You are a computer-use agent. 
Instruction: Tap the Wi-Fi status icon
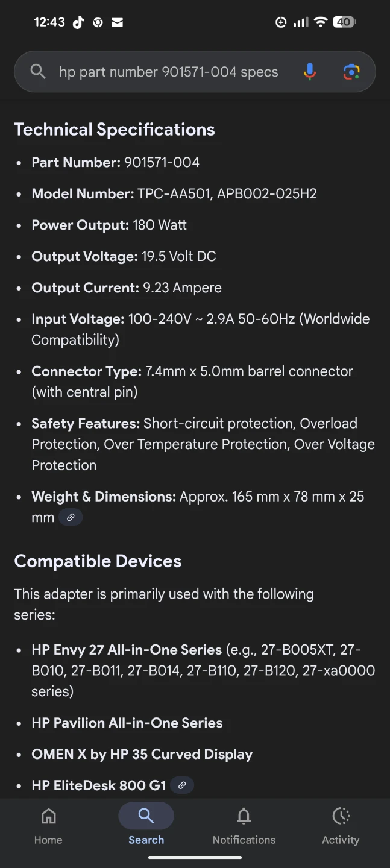coord(321,22)
